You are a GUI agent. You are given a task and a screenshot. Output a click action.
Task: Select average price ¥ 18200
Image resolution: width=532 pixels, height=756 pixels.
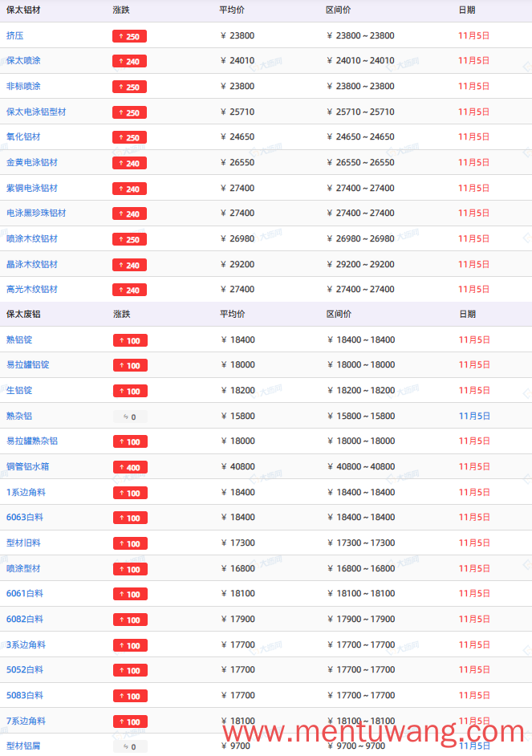pyautogui.click(x=238, y=391)
